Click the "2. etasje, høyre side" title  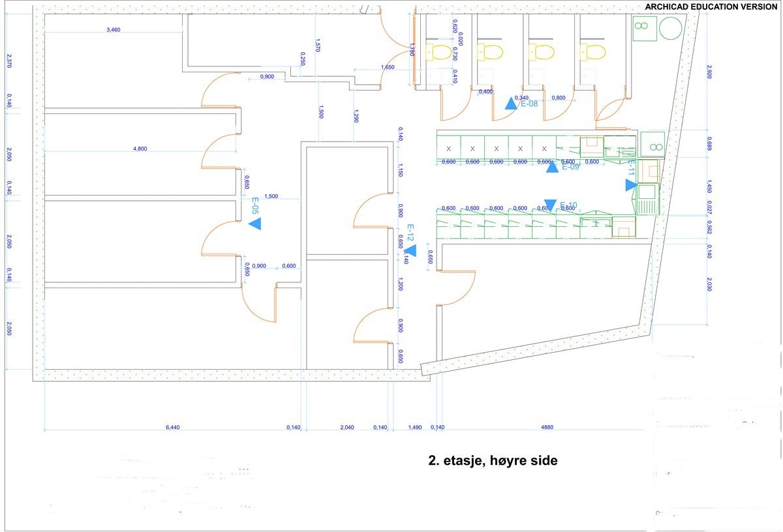[x=493, y=460]
